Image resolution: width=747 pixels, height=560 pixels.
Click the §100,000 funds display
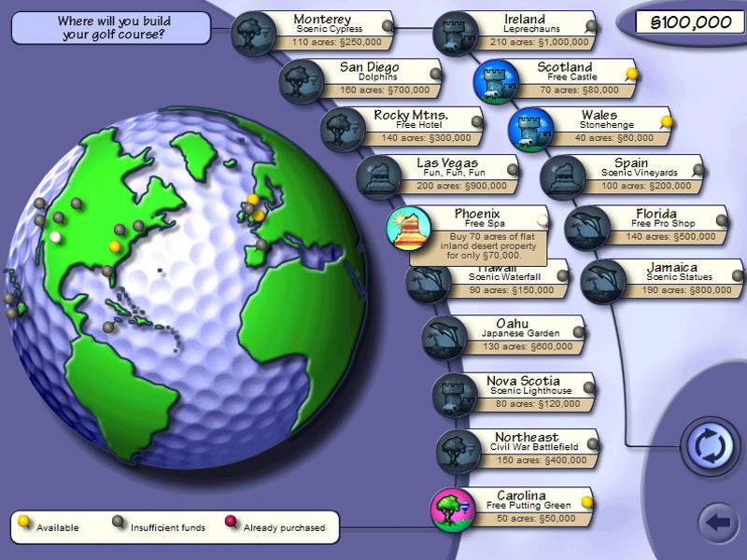(x=690, y=22)
